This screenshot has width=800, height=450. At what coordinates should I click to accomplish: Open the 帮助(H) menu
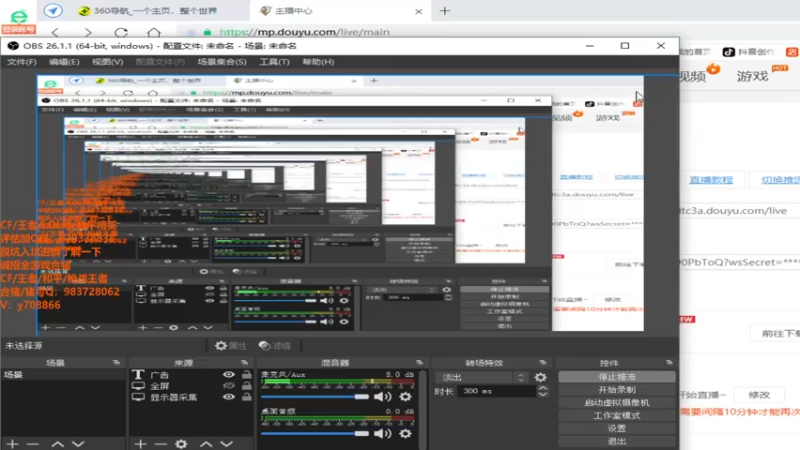318,62
